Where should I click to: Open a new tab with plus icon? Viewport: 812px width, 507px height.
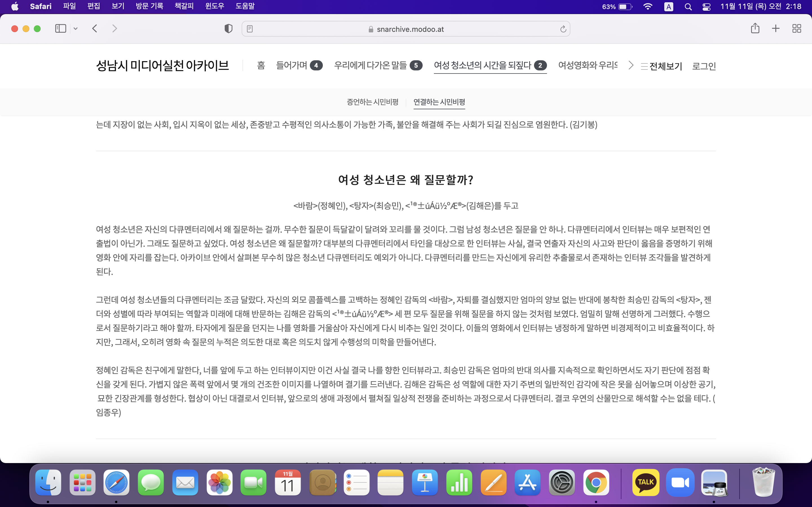[x=775, y=28]
